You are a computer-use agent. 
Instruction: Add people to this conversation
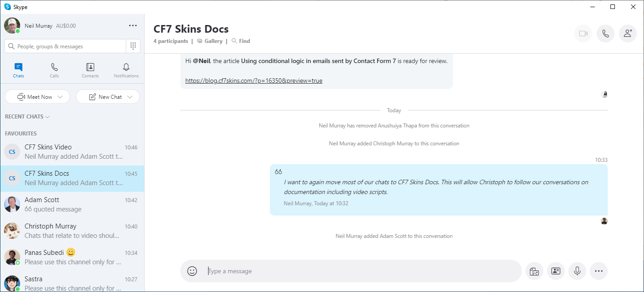(x=627, y=34)
